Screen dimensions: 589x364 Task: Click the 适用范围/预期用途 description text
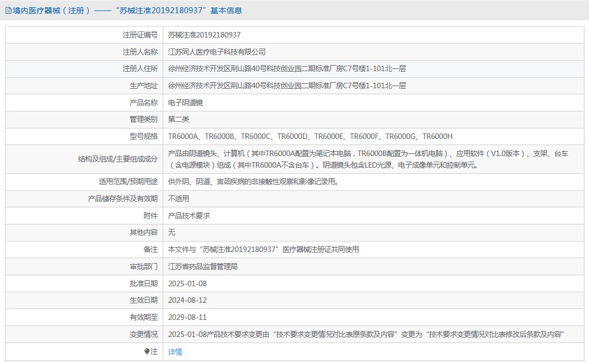coord(253,181)
